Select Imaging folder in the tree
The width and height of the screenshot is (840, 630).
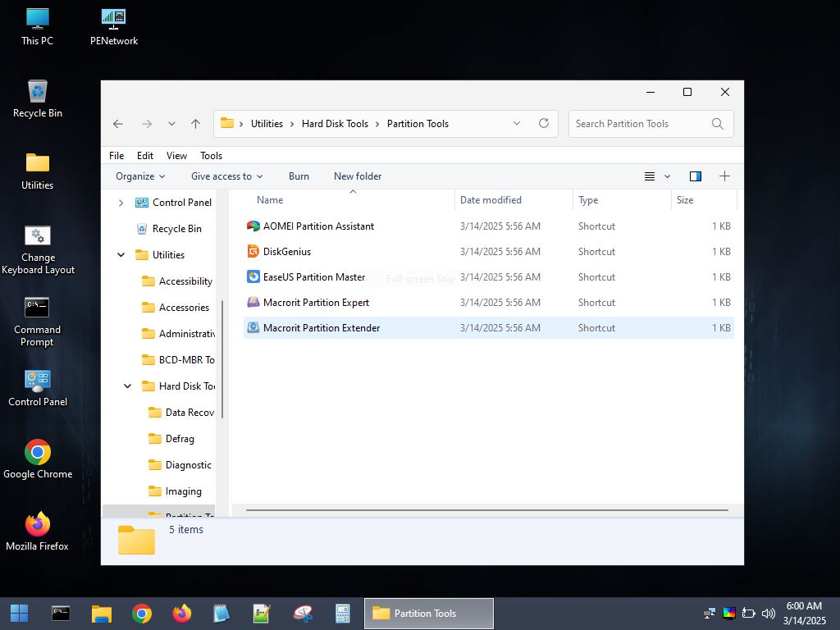tap(176, 491)
